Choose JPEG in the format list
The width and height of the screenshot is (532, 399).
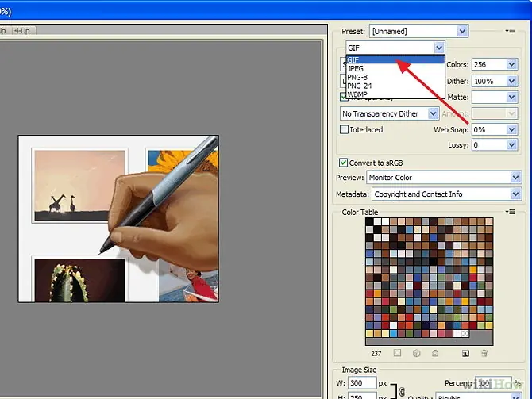(x=395, y=68)
